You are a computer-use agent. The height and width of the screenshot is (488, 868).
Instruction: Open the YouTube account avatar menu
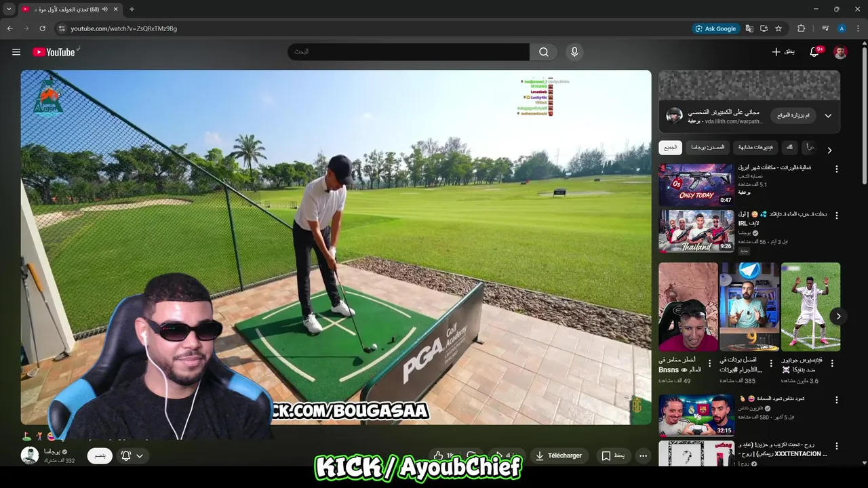click(840, 52)
